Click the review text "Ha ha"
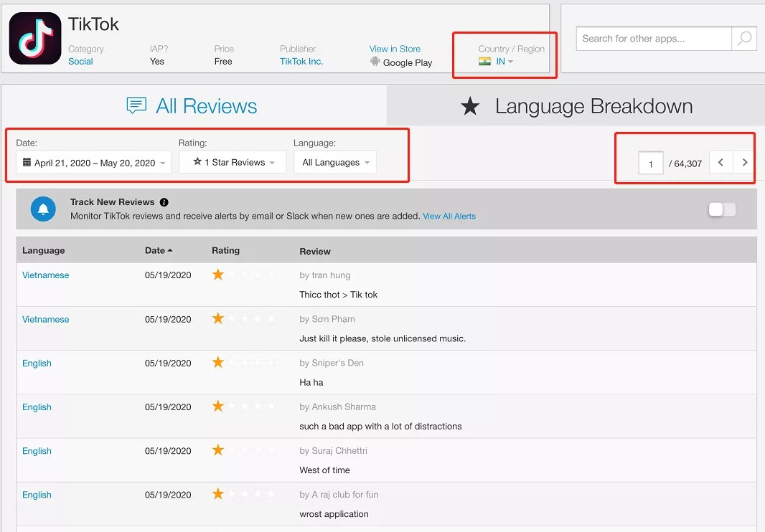Image resolution: width=765 pixels, height=532 pixels. click(x=311, y=382)
